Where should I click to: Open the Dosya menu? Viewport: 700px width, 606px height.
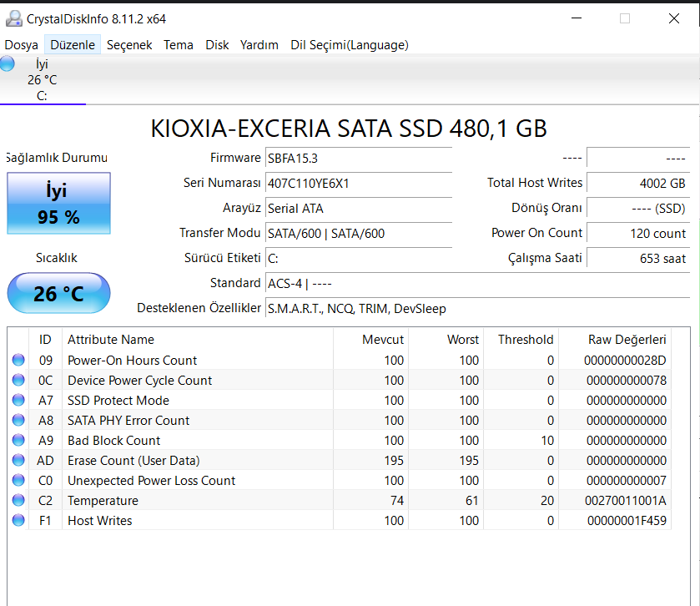coord(22,45)
